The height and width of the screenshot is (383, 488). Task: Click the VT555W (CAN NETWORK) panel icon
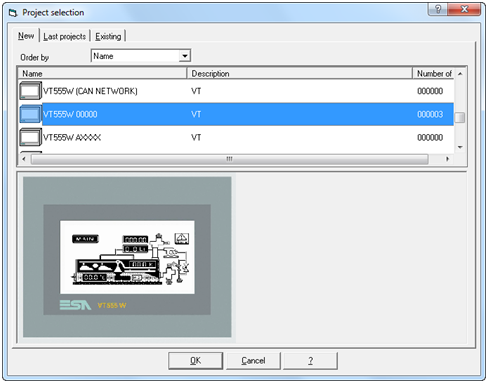[30, 91]
